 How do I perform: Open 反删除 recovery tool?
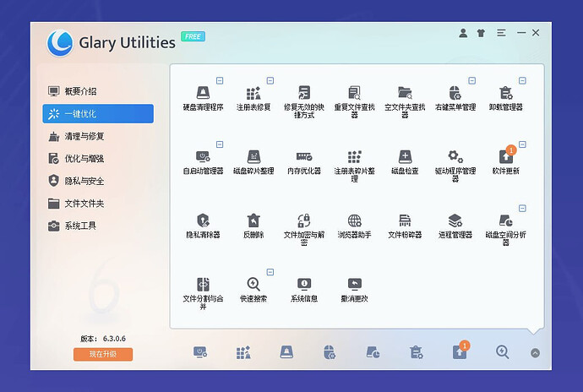(x=253, y=226)
